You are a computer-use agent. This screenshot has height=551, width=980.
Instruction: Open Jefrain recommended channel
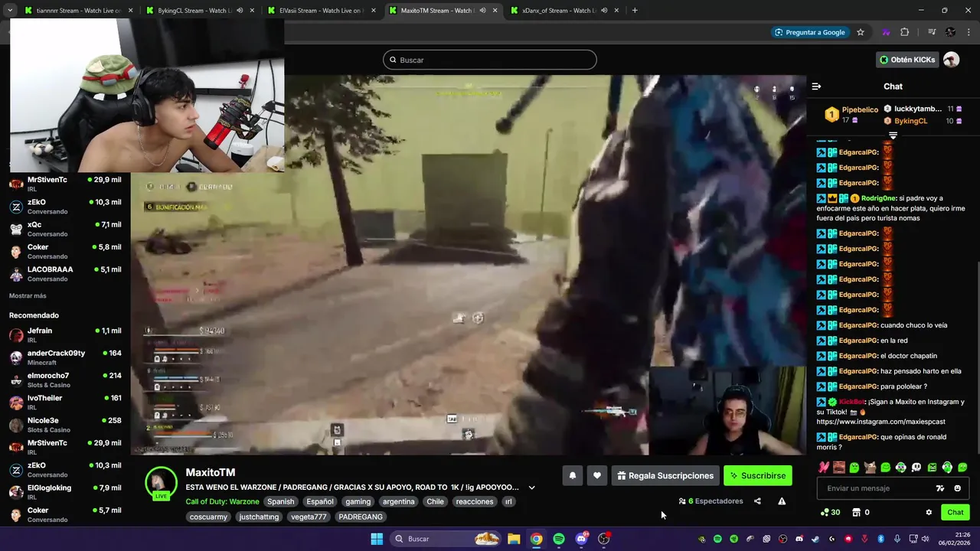tap(65, 334)
